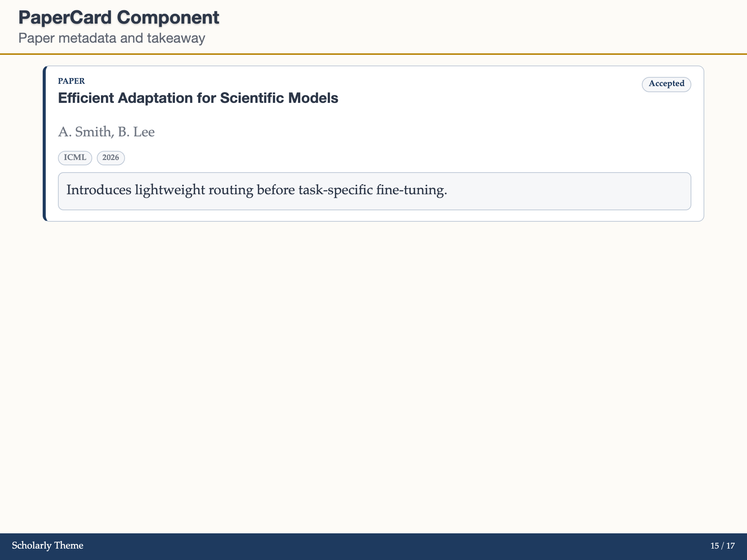The height and width of the screenshot is (560, 747).
Task: Click the Accepted status badge
Action: coord(666,84)
